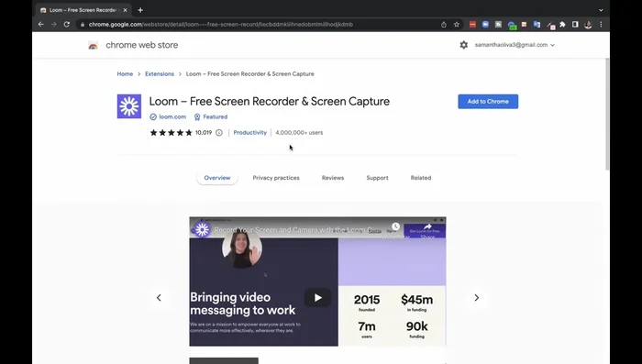
Task: Expand the tab search chevron
Action: 601,10
